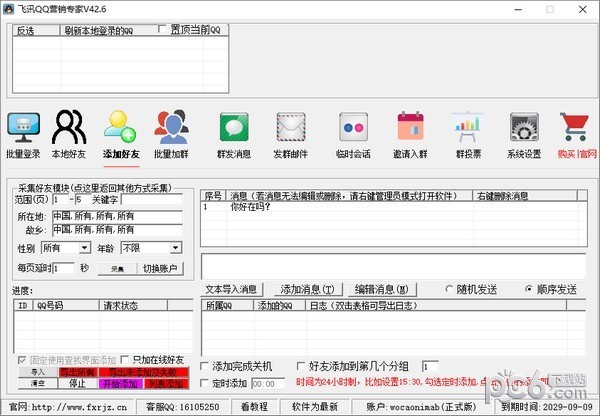
Task: Click the 清空 clear button
Action: 38,383
